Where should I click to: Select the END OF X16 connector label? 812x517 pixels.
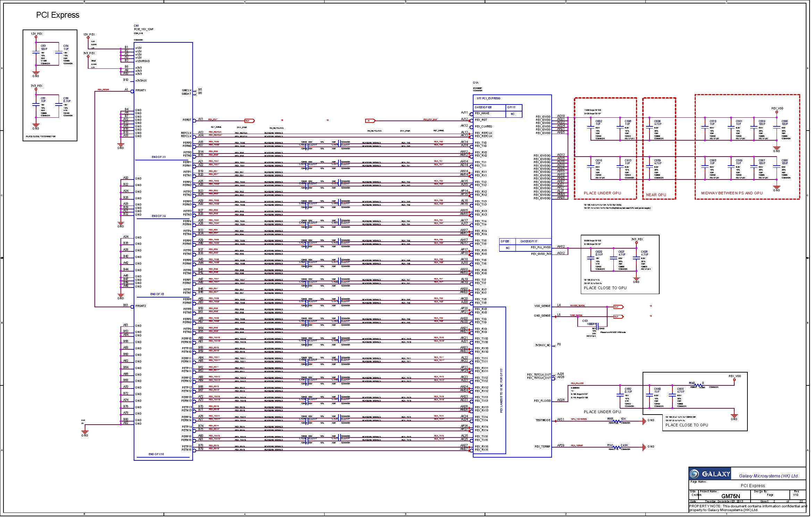point(156,455)
